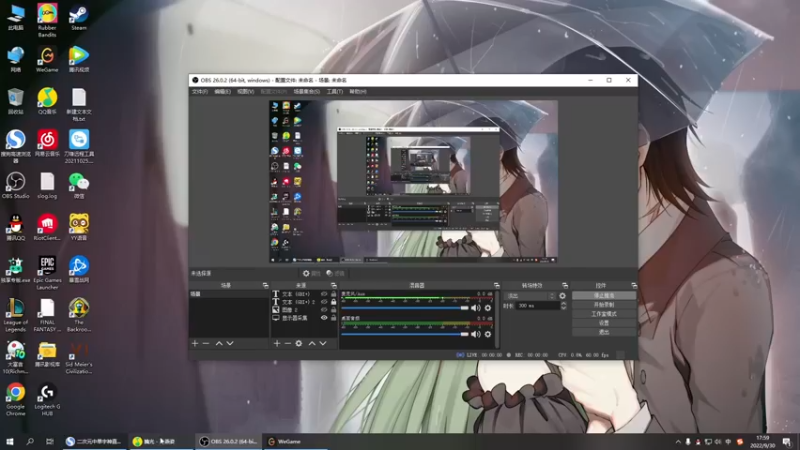Select the 场景 entry in scenes list
Viewport: 800px width, 450px height.
pos(229,294)
